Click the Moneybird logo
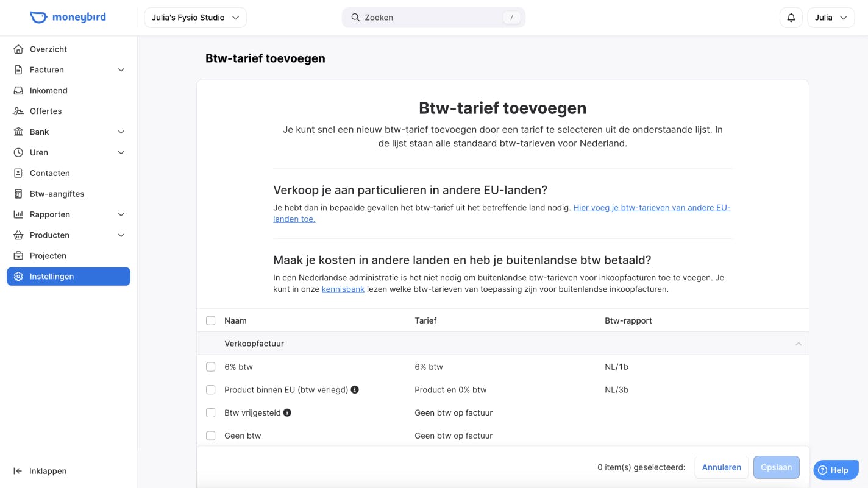 (68, 17)
